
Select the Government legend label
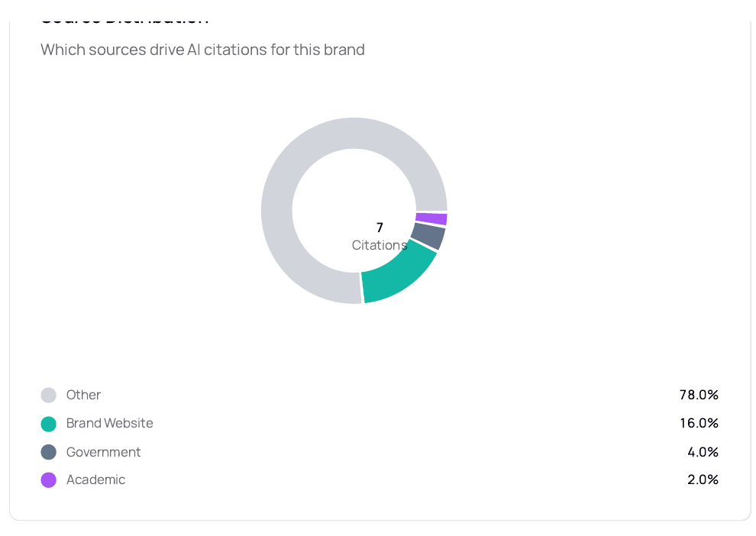click(103, 452)
